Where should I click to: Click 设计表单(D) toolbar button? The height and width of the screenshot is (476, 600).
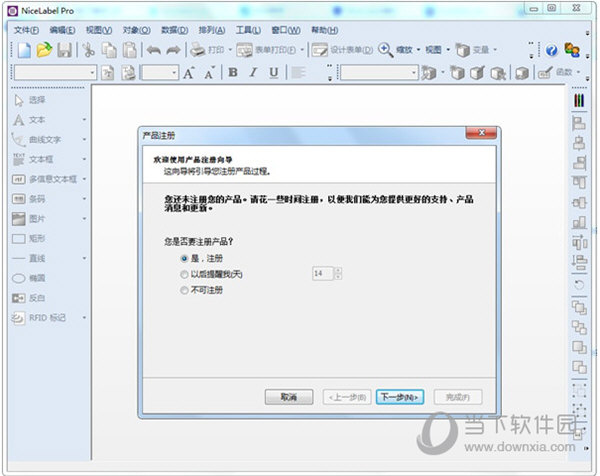[342, 50]
